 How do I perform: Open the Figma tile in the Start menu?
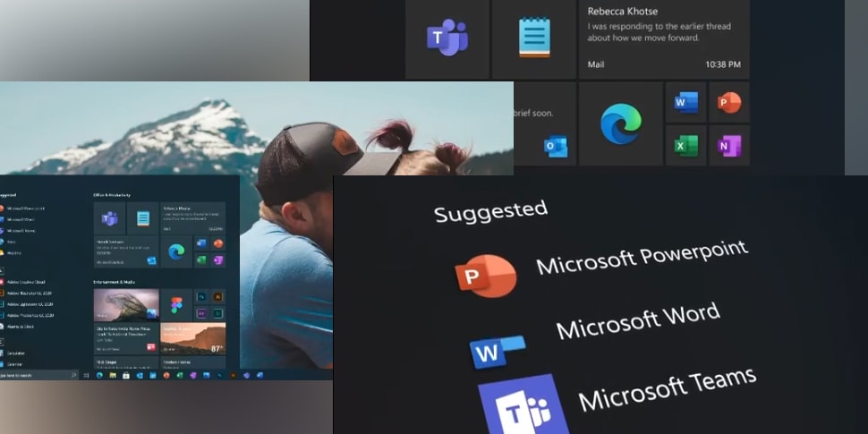(x=176, y=304)
